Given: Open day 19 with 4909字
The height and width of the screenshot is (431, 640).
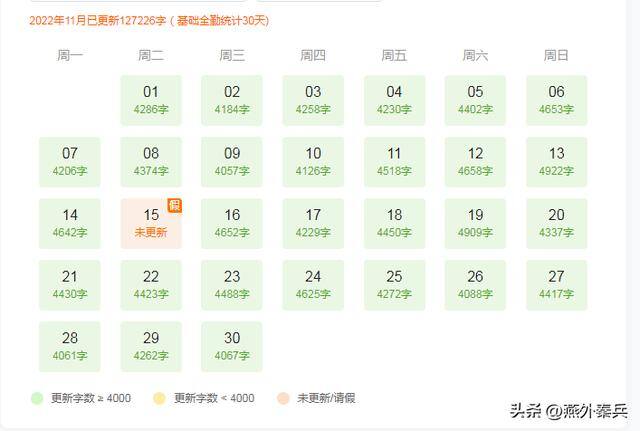Looking at the screenshot, I should pos(475,224).
